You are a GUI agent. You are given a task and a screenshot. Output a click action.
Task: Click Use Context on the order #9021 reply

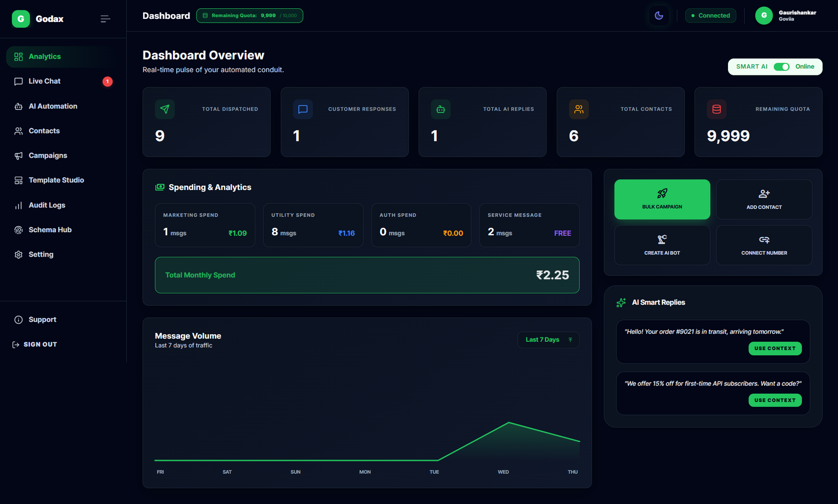click(x=775, y=348)
